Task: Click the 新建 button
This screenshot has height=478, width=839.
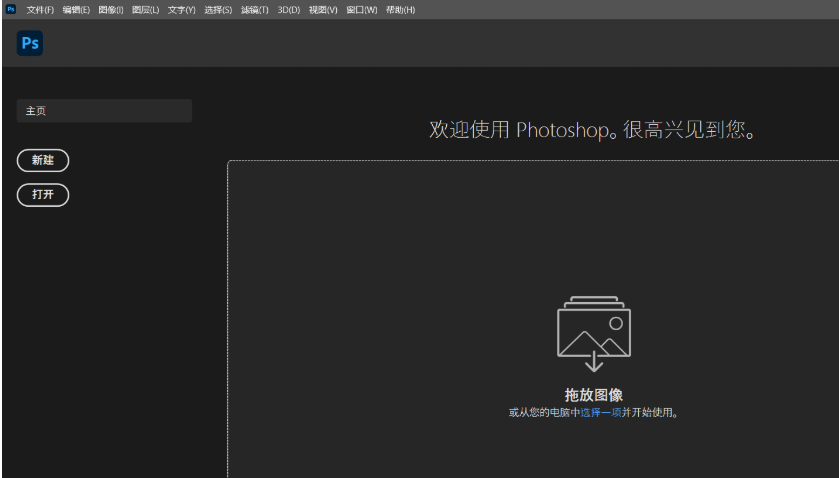Action: tap(43, 161)
